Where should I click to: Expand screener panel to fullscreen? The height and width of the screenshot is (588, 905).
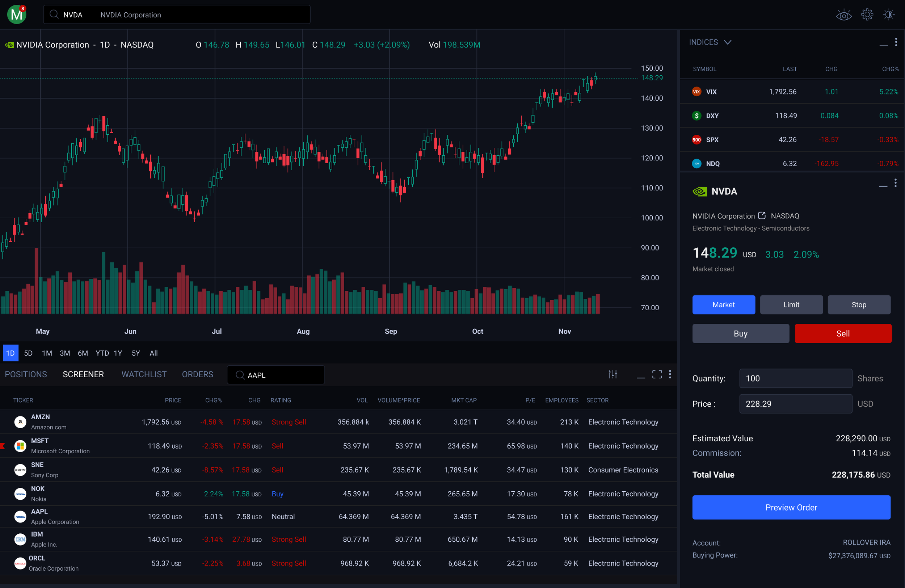(657, 374)
